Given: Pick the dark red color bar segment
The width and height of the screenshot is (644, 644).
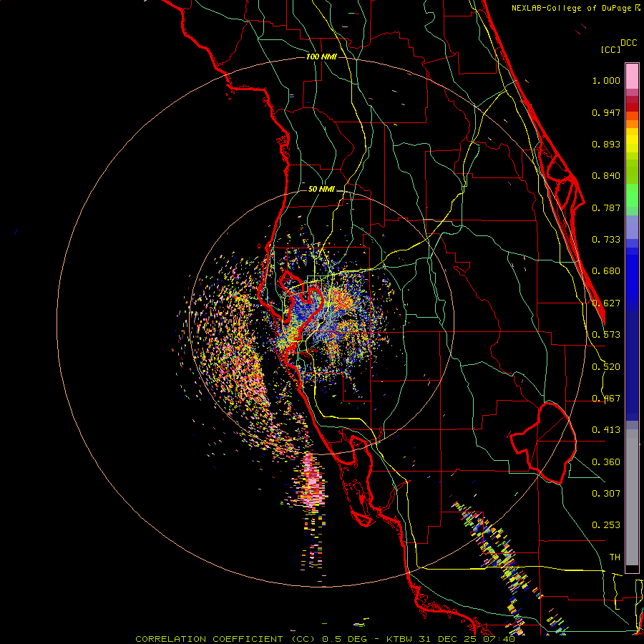Looking at the screenshot, I should tap(632, 107).
